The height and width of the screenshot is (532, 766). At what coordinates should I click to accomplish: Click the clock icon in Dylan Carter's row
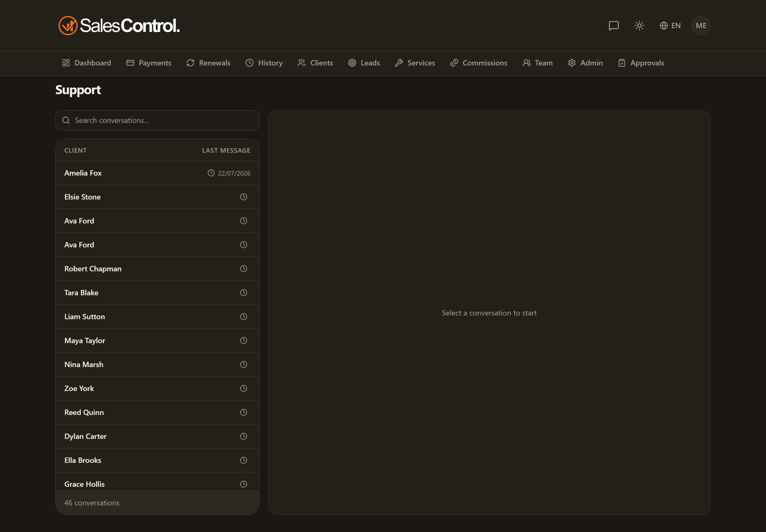click(x=244, y=436)
